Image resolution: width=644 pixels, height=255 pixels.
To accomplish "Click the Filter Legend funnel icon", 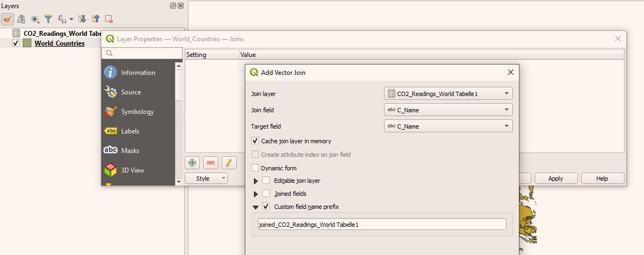I will (48, 19).
